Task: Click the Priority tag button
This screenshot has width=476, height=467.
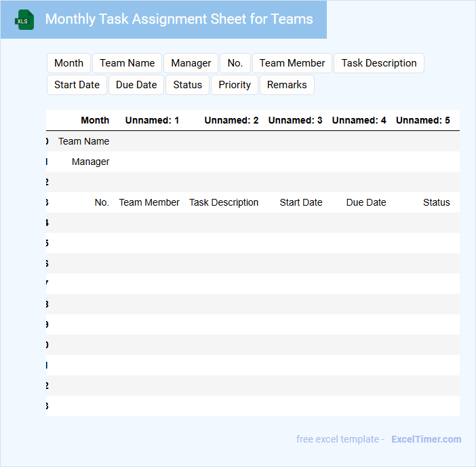Action: (x=235, y=85)
